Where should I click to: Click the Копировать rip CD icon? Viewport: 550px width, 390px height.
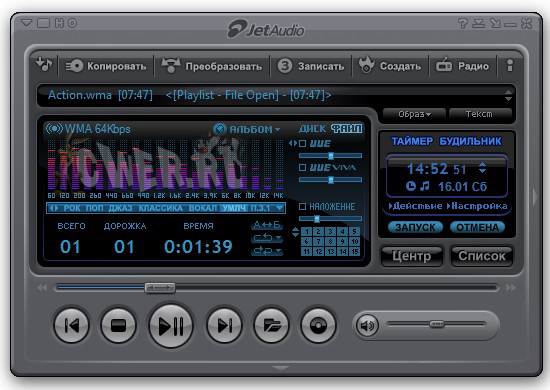(x=74, y=66)
